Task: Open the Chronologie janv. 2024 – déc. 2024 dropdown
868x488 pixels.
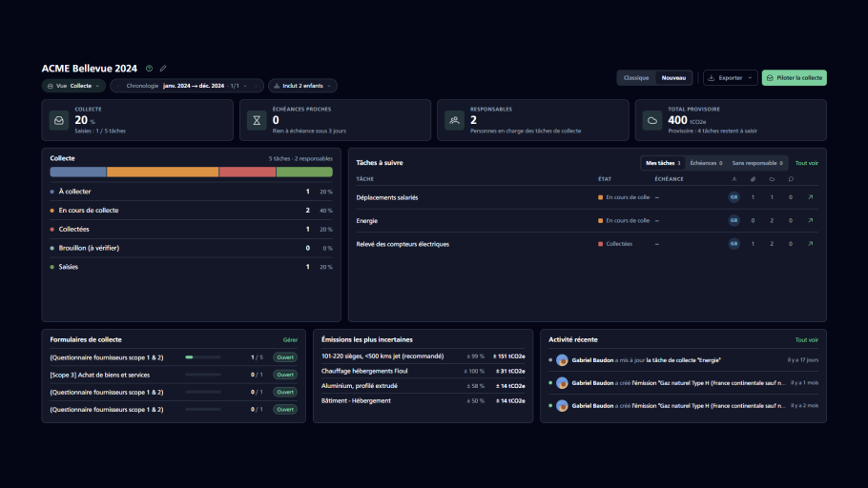Action: point(186,87)
